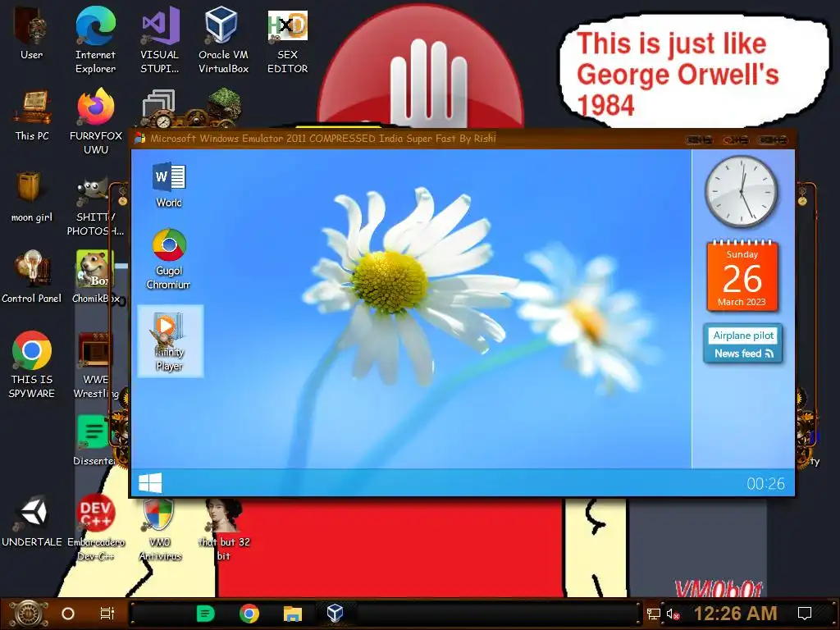Launch FURRYFOX UWU Firefox shortcut
Viewport: 840px width, 630px height.
pyautogui.click(x=96, y=121)
